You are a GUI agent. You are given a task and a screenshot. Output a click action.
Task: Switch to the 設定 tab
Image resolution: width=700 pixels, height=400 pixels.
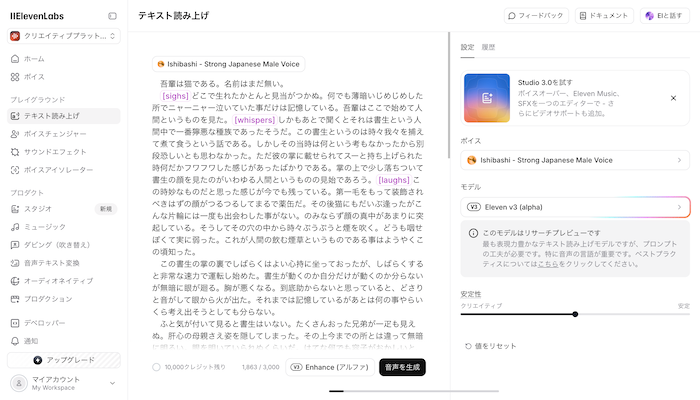click(467, 47)
